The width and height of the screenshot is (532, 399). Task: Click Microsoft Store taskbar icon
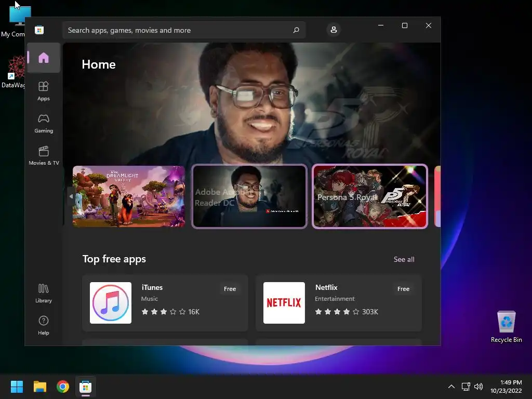pos(86,387)
